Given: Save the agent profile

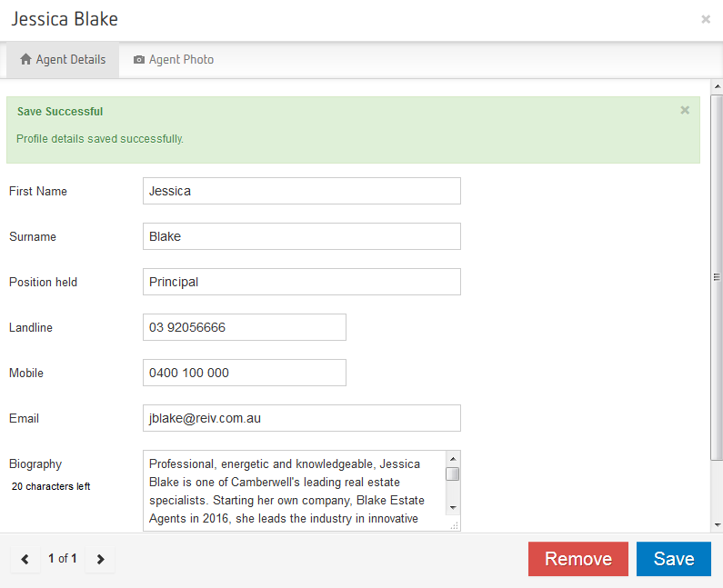Looking at the screenshot, I should click(x=673, y=559).
